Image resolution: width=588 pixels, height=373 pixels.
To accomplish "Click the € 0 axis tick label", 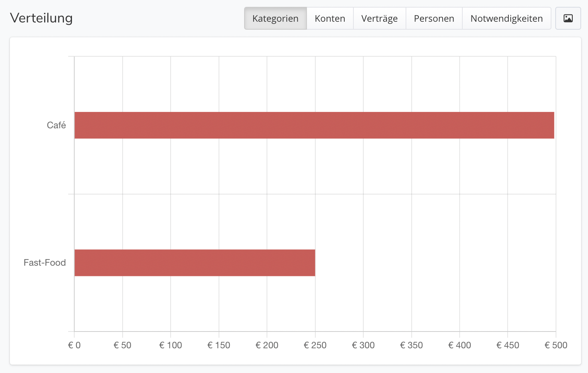I will [x=74, y=345].
